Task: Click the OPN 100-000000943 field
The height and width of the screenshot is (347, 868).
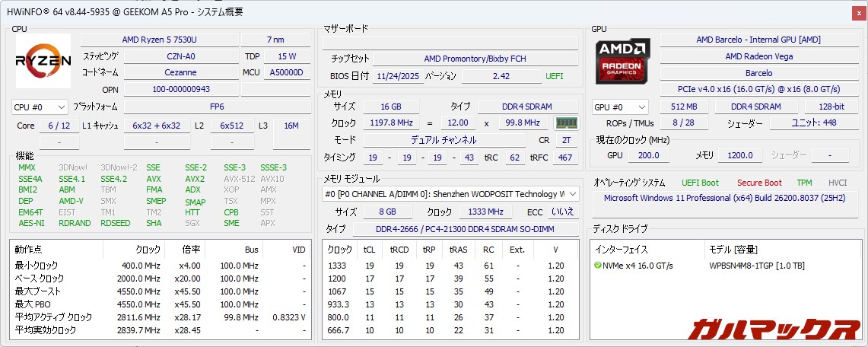Action: pyautogui.click(x=181, y=89)
